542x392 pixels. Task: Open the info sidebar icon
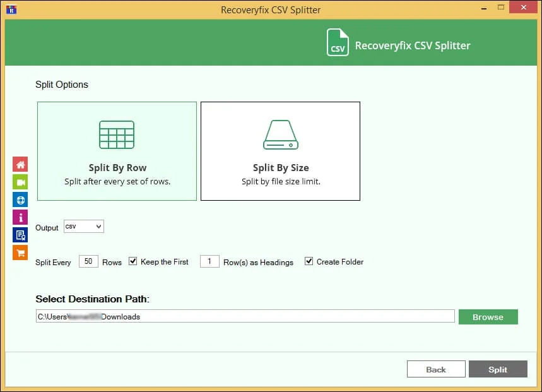pyautogui.click(x=20, y=217)
